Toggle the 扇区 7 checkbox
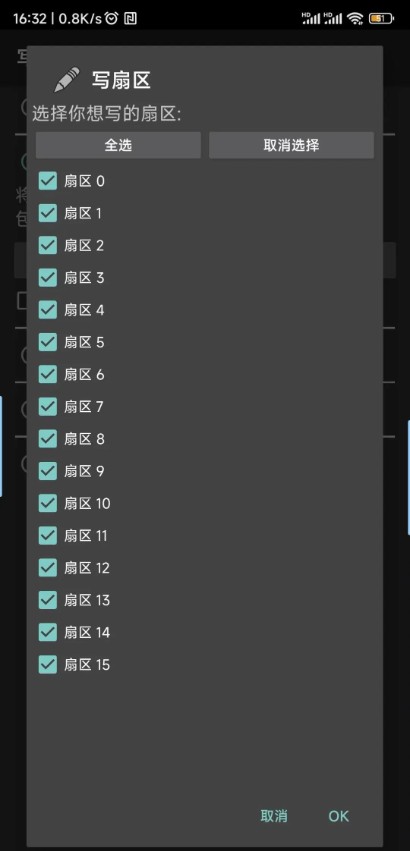 [48, 407]
